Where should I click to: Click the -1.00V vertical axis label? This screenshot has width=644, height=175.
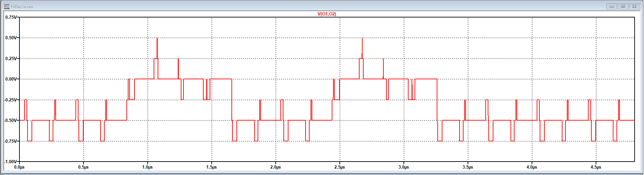(10, 162)
